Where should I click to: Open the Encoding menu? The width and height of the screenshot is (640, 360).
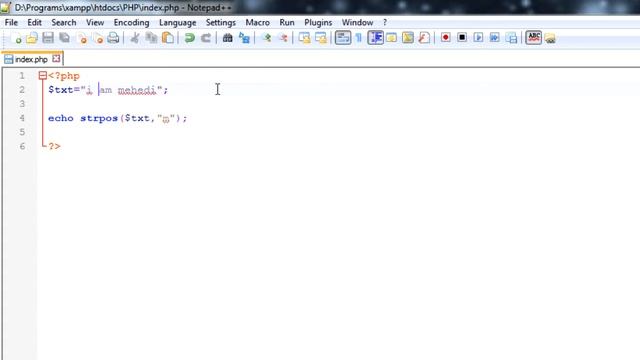click(131, 22)
